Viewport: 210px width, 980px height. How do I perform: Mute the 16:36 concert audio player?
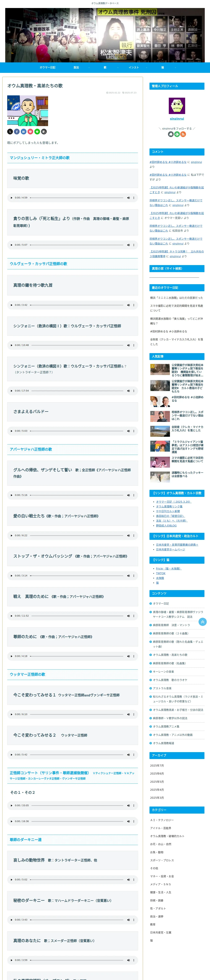pyautogui.click(x=128, y=821)
